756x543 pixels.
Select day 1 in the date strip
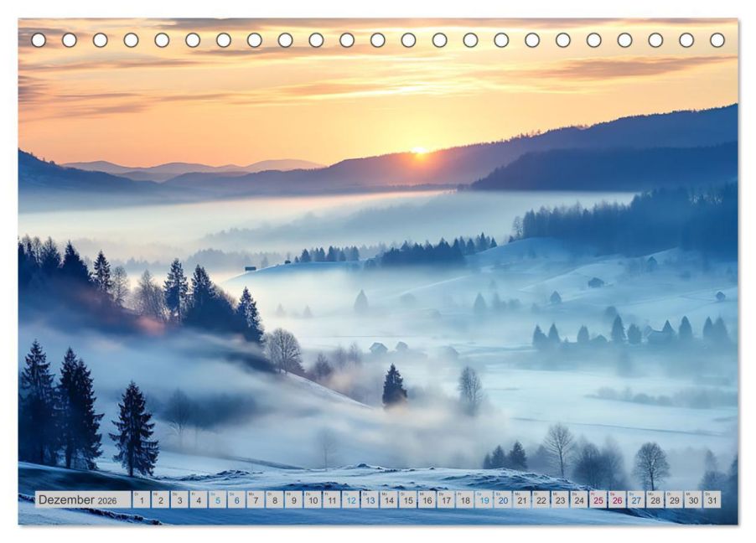(x=141, y=500)
